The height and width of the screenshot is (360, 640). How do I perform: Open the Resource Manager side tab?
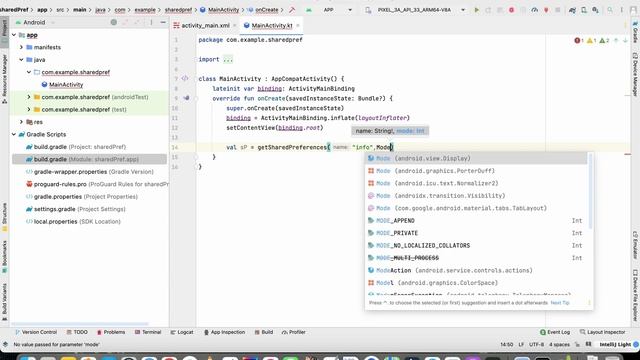point(4,78)
